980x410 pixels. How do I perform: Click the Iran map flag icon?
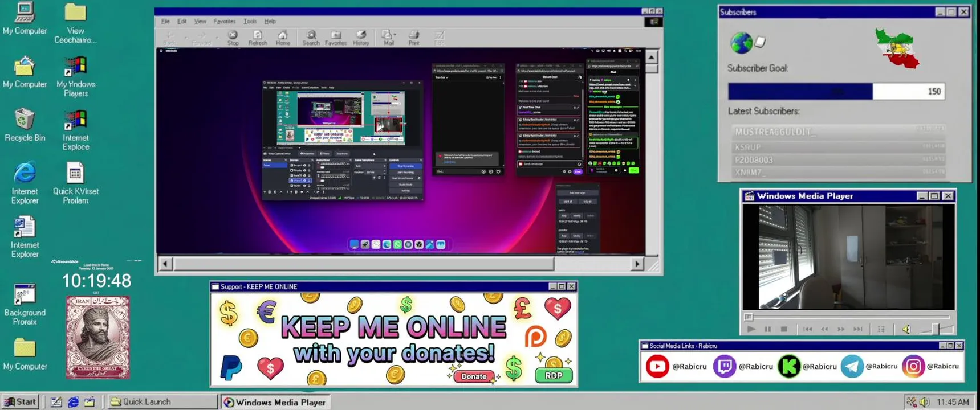898,49
